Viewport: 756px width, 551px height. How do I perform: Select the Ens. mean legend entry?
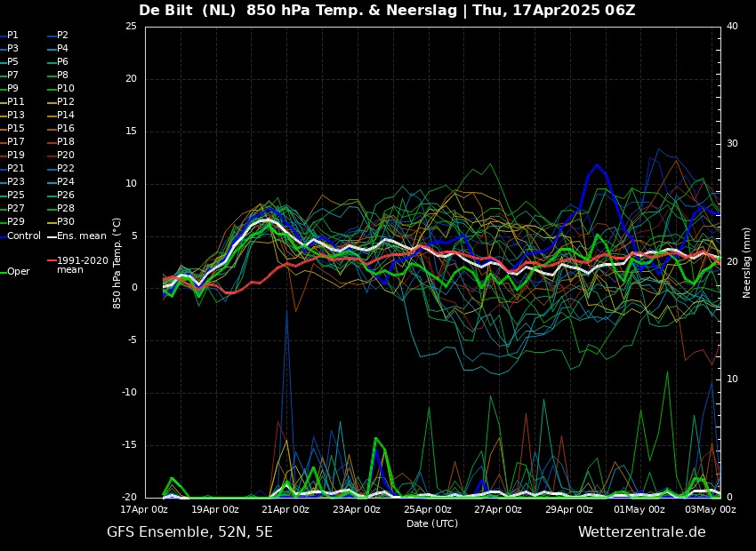pyautogui.click(x=77, y=236)
